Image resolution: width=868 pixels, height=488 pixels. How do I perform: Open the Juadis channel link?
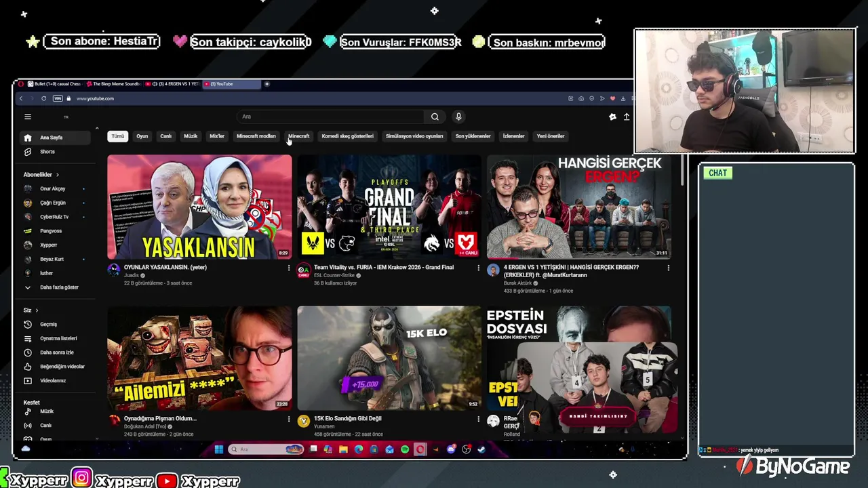tap(131, 276)
